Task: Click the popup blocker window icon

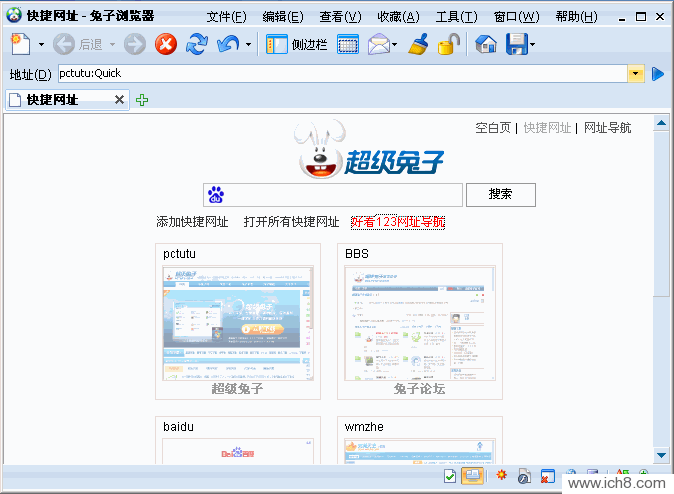Action: click(x=548, y=476)
